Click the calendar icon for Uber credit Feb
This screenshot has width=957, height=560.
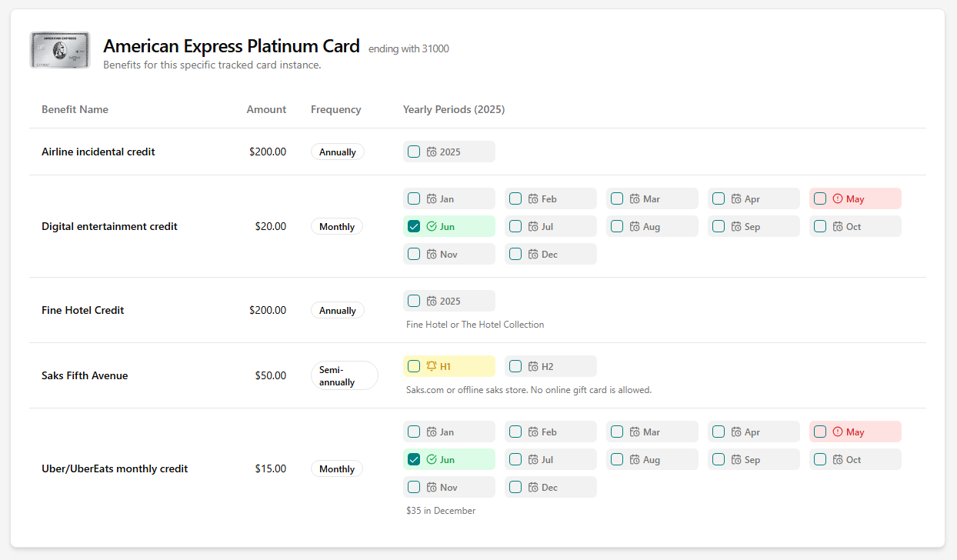click(533, 432)
